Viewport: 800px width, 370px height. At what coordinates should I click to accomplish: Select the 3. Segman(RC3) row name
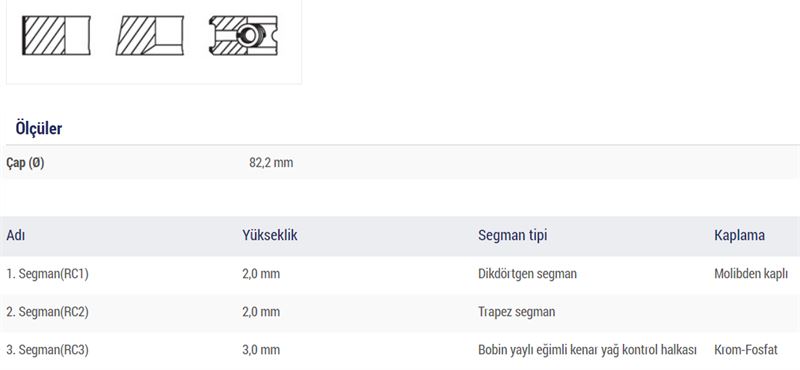pyautogui.click(x=47, y=350)
